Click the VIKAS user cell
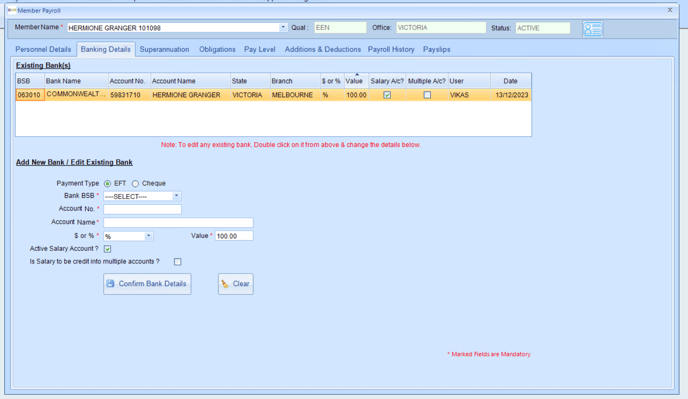Image resolution: width=688 pixels, height=399 pixels. (x=469, y=95)
